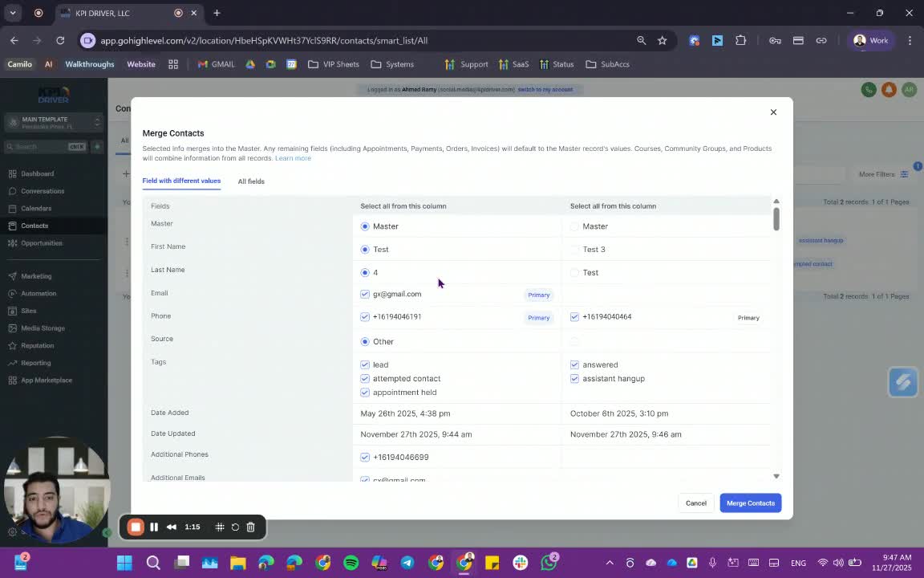Viewport: 924px width, 578px height.
Task: Select Master radio in first column
Action: [x=365, y=226]
